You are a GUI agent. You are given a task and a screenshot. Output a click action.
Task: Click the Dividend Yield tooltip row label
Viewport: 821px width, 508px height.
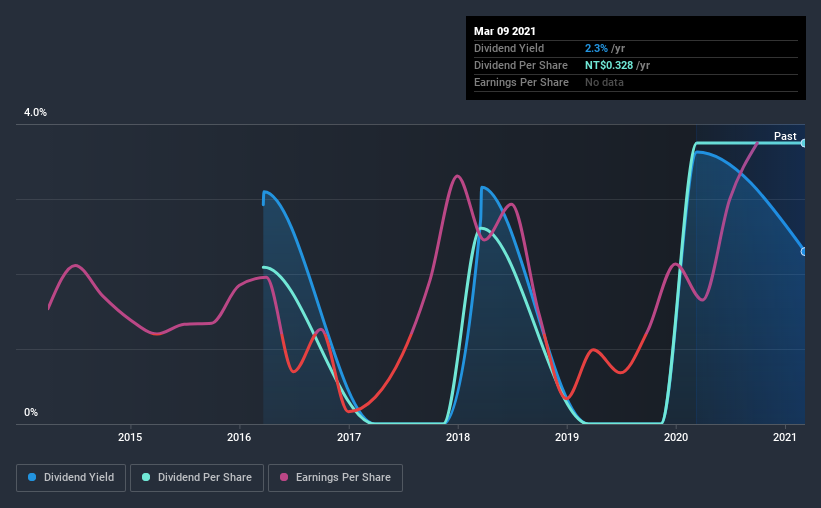coord(509,48)
